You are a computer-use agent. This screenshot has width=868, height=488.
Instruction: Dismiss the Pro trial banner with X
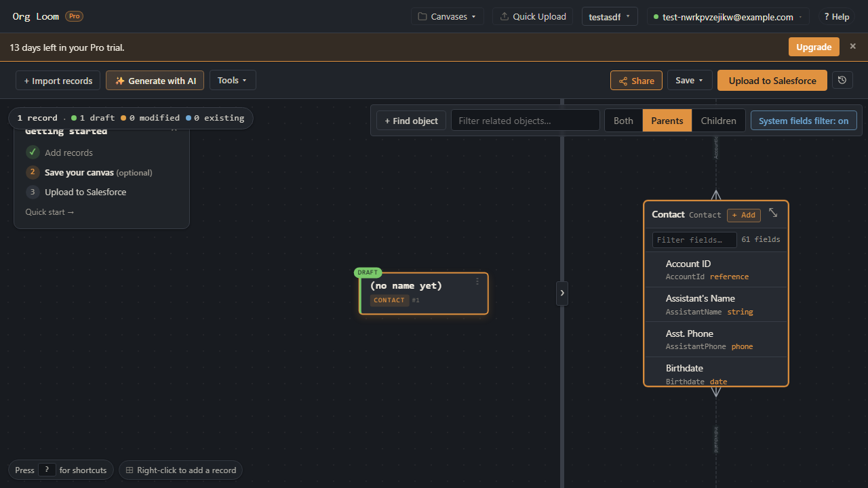[x=853, y=46]
